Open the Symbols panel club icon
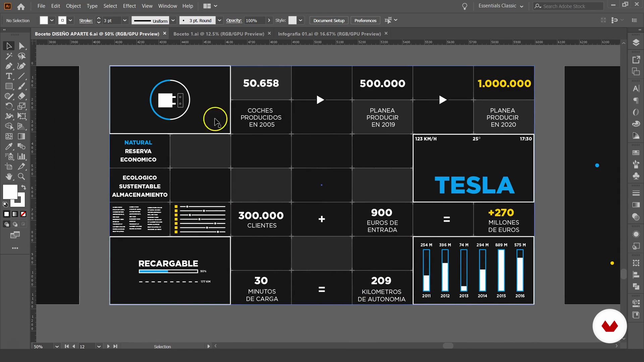644x362 pixels. click(636, 176)
